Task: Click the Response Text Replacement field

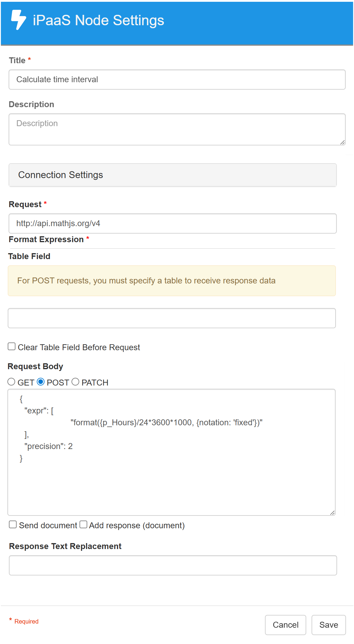Action: tap(173, 565)
